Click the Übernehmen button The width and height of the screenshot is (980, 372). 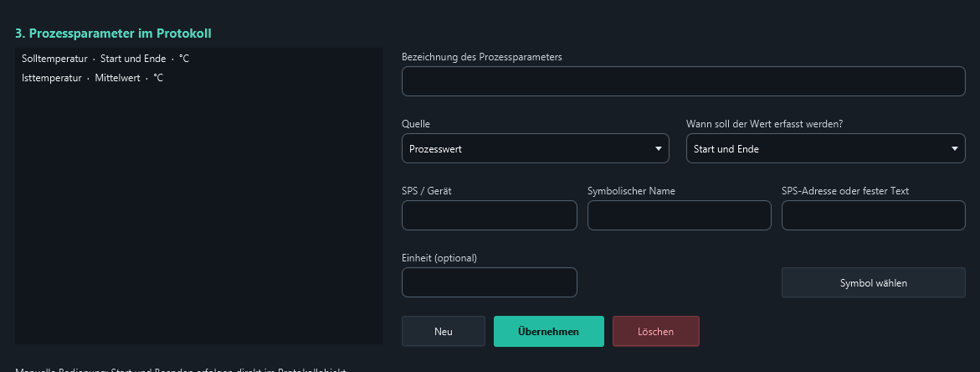pos(549,331)
